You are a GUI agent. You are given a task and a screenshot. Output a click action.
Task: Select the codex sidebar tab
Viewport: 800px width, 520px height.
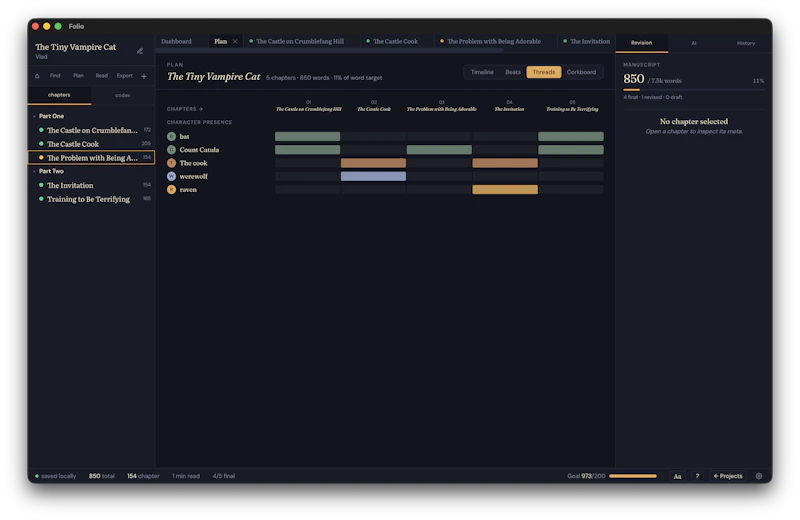122,95
